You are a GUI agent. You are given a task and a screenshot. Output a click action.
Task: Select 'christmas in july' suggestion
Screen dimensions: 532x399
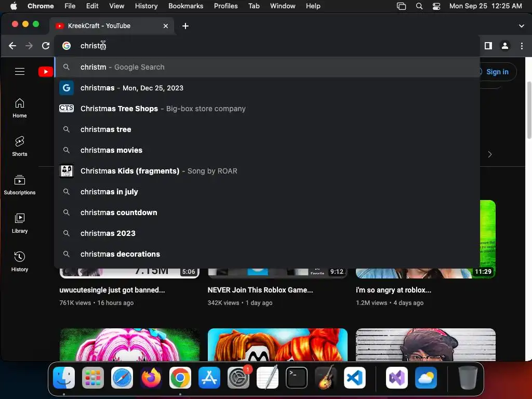tap(267, 192)
